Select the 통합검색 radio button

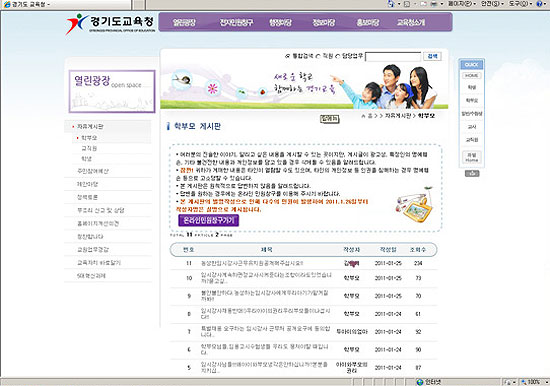(x=288, y=56)
